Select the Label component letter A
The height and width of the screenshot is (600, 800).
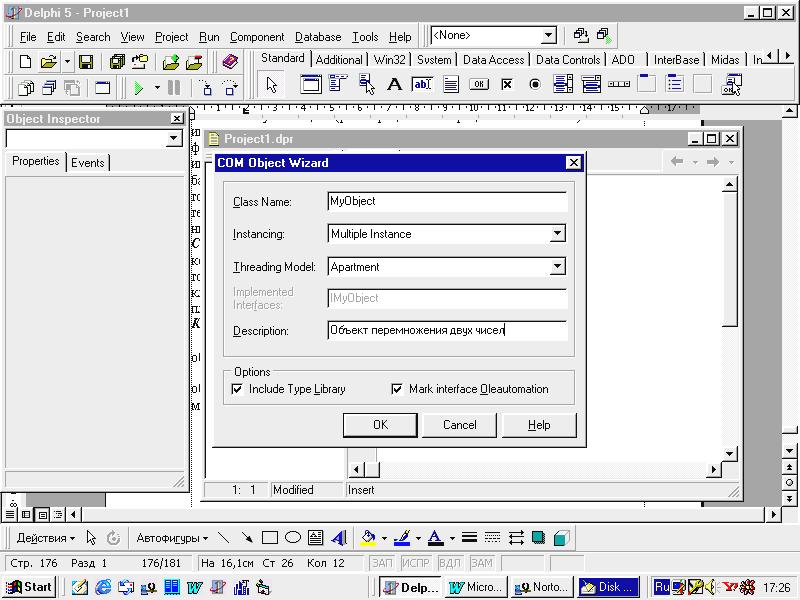[x=394, y=84]
